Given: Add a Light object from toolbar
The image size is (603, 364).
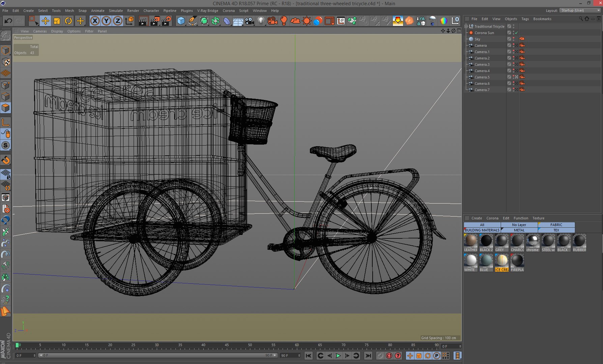Looking at the screenshot, I should (x=261, y=21).
